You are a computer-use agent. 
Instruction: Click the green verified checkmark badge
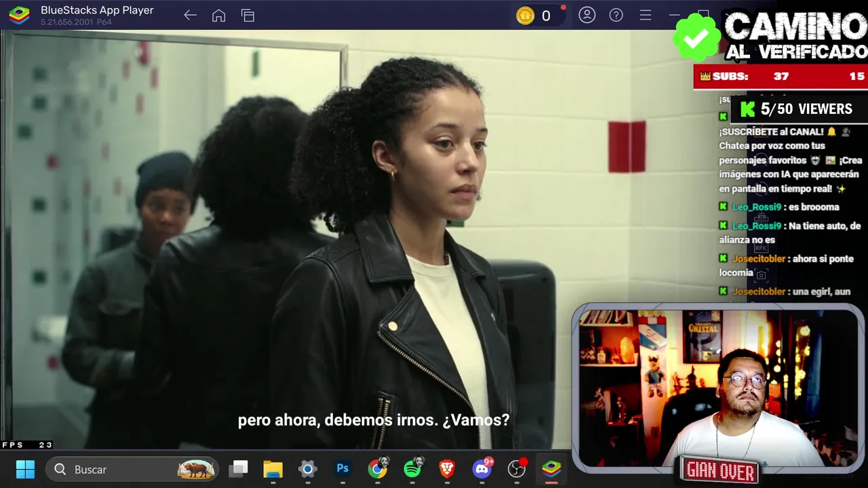coord(696,37)
